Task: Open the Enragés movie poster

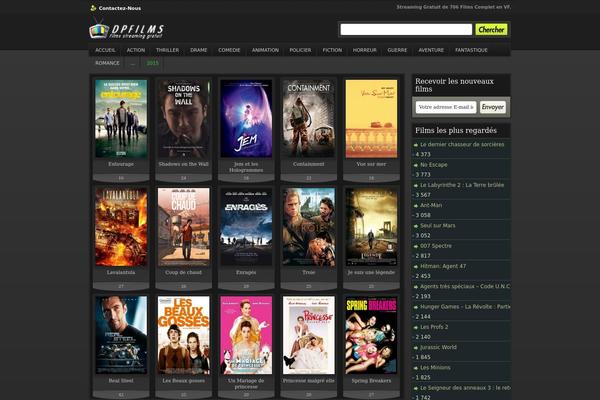Action: [x=246, y=227]
